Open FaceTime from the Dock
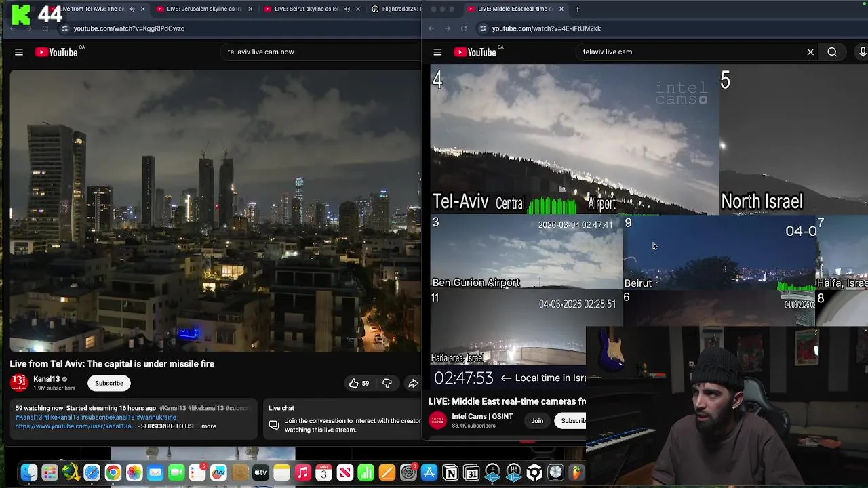The height and width of the screenshot is (488, 868). pos(176,472)
